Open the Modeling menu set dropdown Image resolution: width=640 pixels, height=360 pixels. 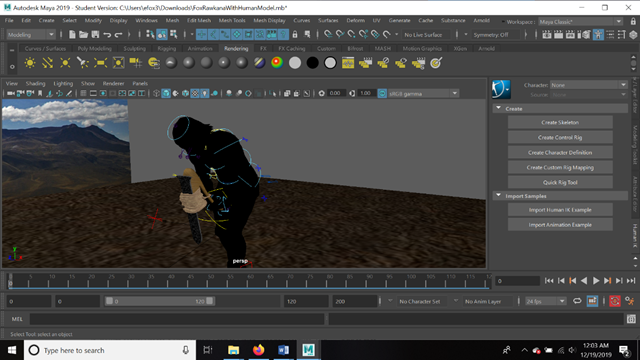[31, 35]
